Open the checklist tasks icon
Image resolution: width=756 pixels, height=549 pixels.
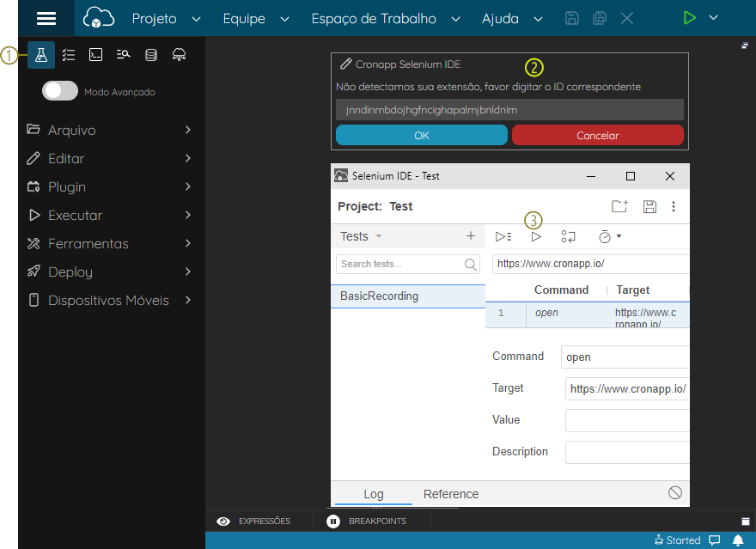[69, 55]
